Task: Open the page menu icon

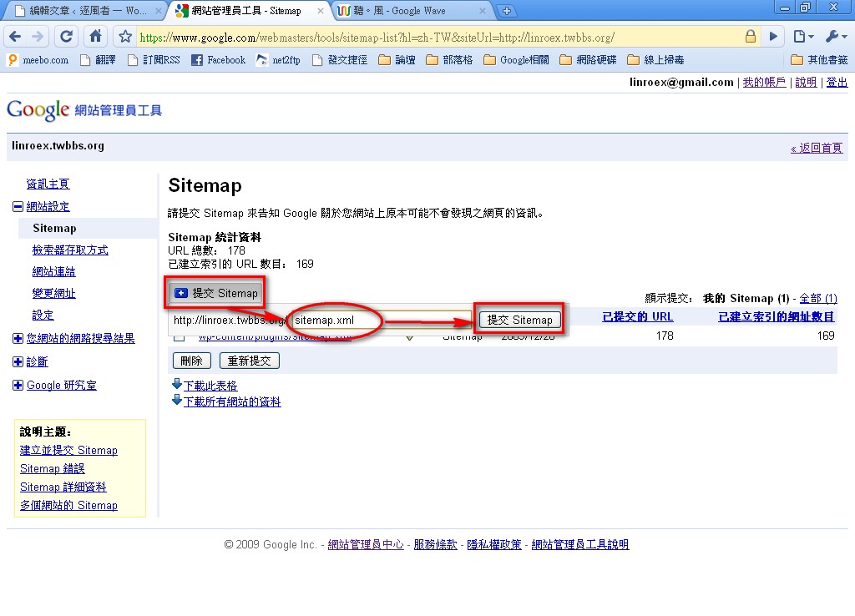Action: 803,37
